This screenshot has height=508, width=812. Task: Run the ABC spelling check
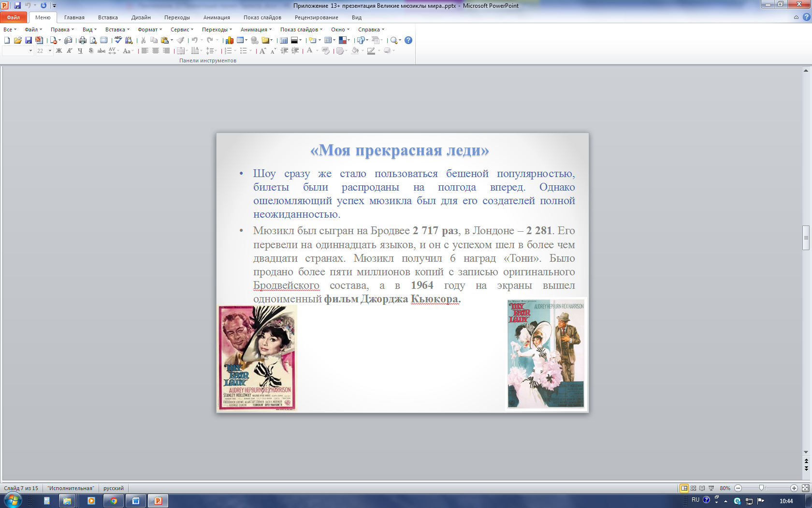118,40
